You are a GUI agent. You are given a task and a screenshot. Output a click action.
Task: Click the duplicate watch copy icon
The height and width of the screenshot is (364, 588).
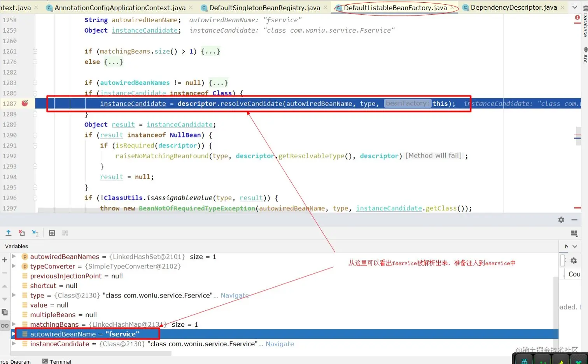pos(5,312)
